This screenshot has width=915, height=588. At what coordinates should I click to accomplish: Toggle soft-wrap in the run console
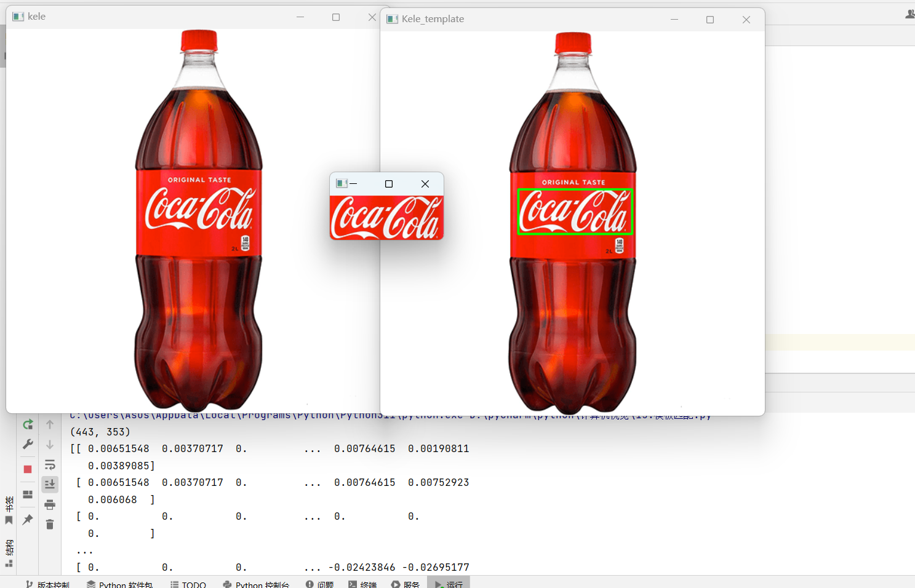coord(50,464)
